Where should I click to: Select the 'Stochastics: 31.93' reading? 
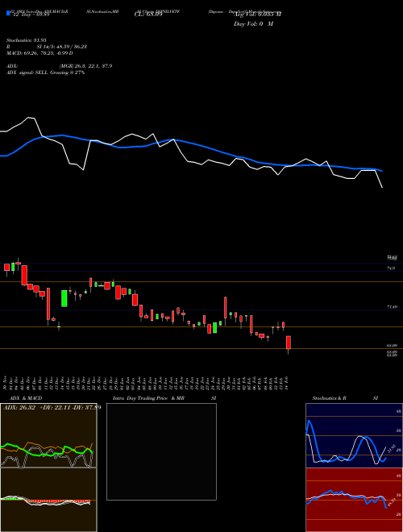pos(26,40)
